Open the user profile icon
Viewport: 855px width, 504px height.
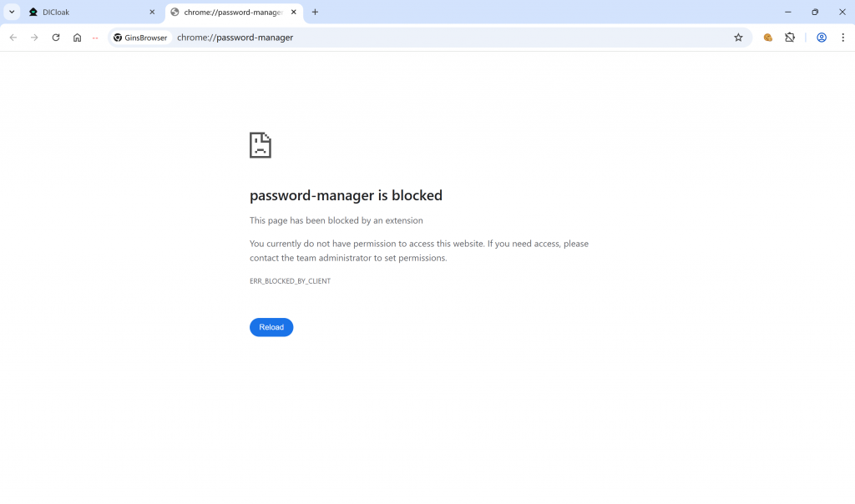[x=822, y=38]
